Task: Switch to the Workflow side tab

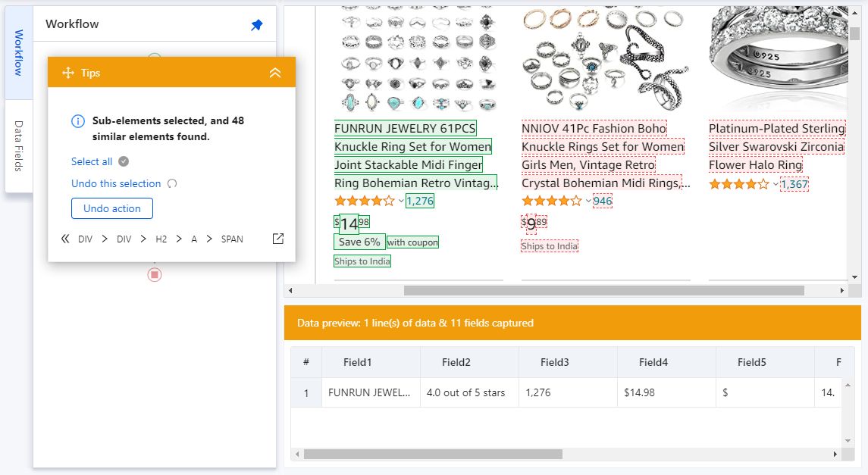Action: click(19, 52)
